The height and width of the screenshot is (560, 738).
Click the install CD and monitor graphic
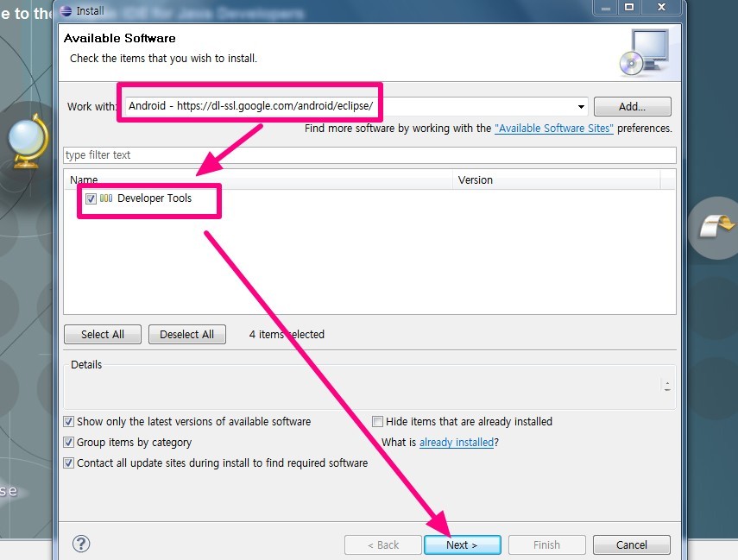click(643, 53)
